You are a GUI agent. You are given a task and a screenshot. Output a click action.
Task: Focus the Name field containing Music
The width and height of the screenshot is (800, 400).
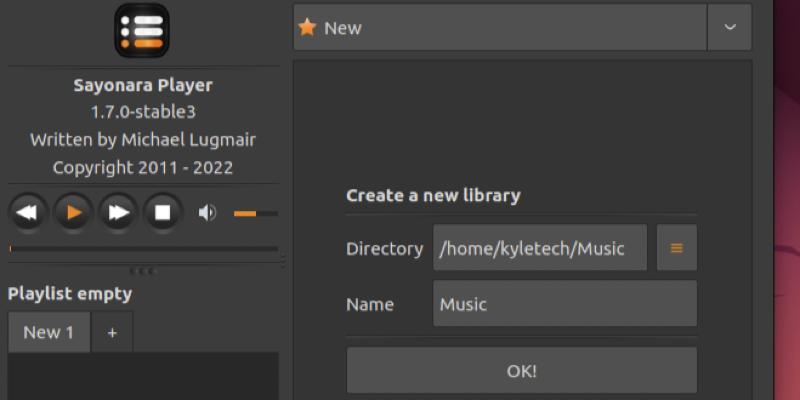(564, 304)
